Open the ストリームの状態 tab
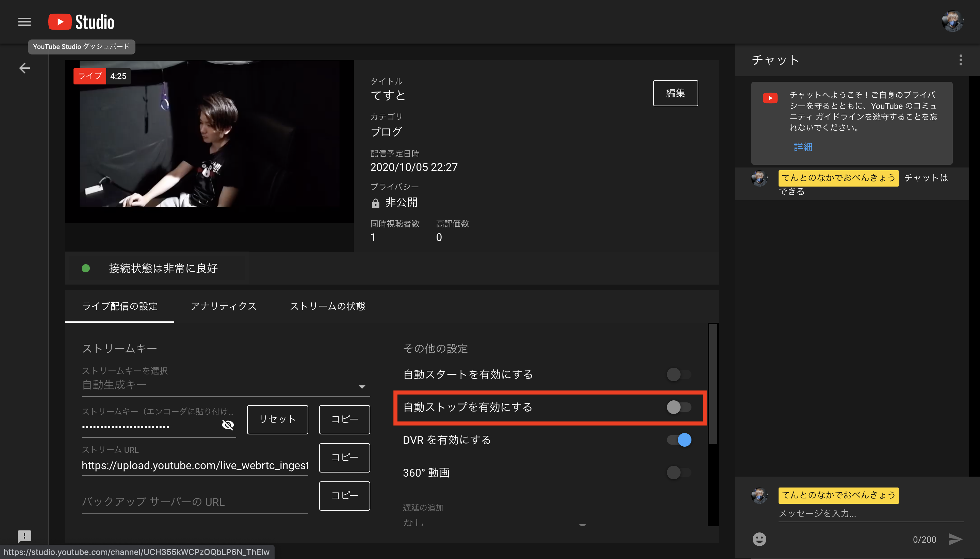 pos(327,306)
